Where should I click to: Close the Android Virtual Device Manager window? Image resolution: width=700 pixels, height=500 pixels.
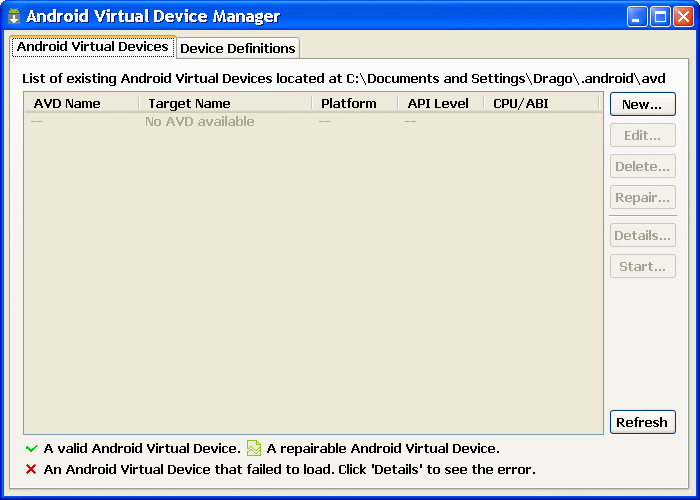point(683,17)
